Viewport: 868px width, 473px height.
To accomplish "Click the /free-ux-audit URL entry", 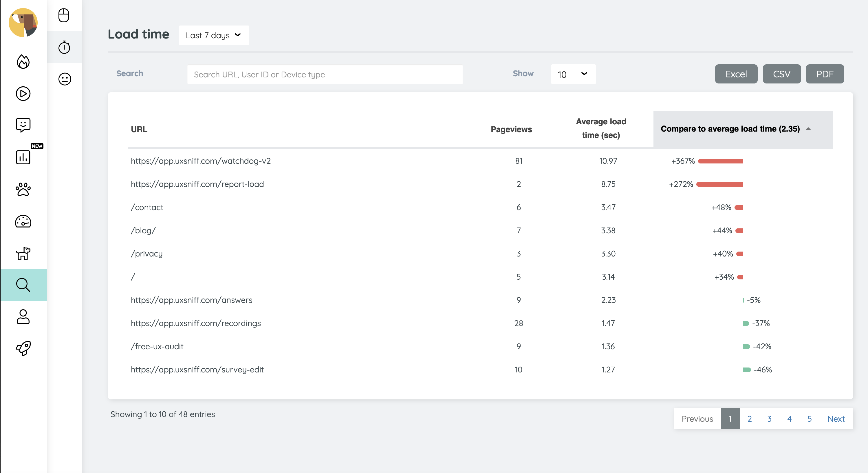I will (157, 346).
